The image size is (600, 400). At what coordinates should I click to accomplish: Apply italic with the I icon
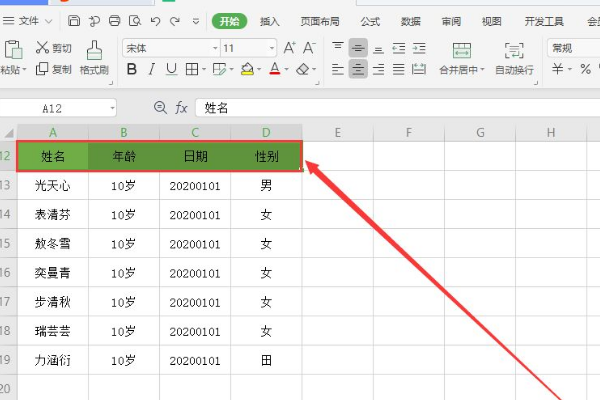[151, 69]
